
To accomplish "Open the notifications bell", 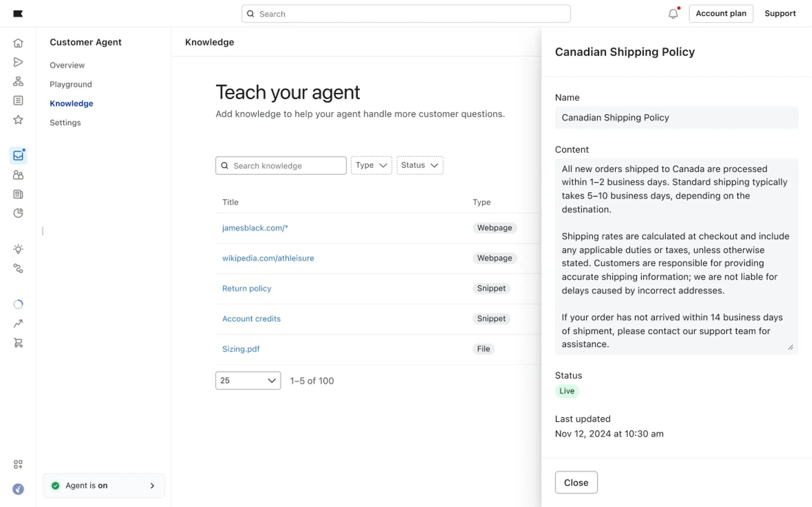I will click(x=673, y=14).
